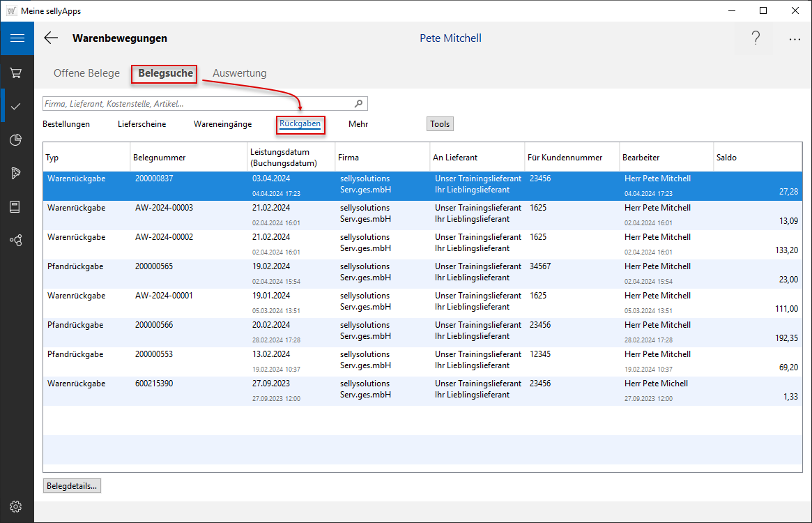Screen dimensions: 812x523
Task: Open help with question mark icon
Action: click(x=756, y=39)
